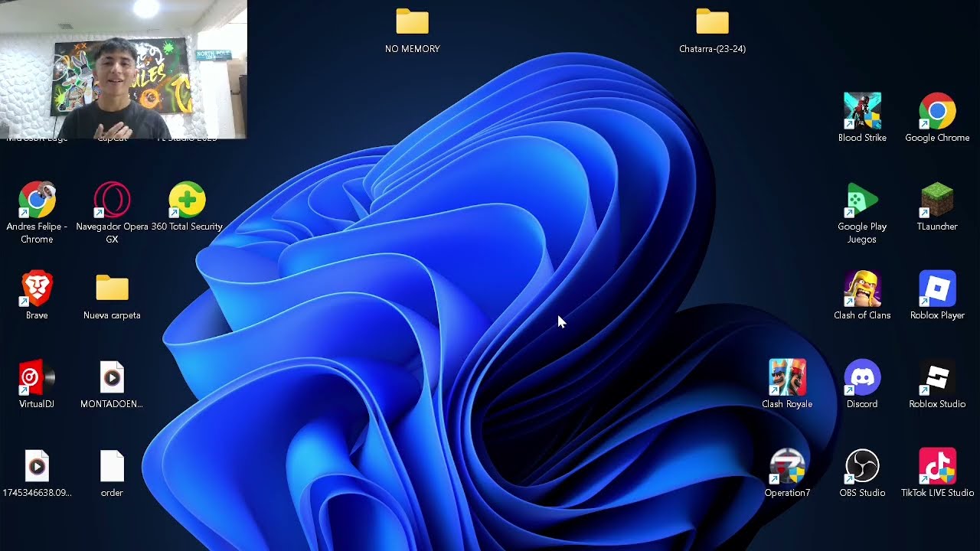Viewport: 980px width, 551px height.
Task: Launch the Brave browser shortcut
Action: (37, 289)
